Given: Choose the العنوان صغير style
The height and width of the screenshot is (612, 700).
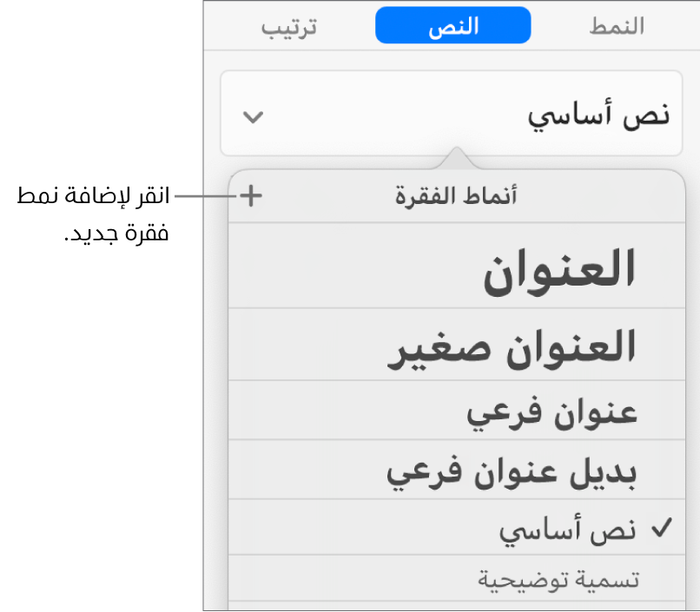Looking at the screenshot, I should 512,347.
